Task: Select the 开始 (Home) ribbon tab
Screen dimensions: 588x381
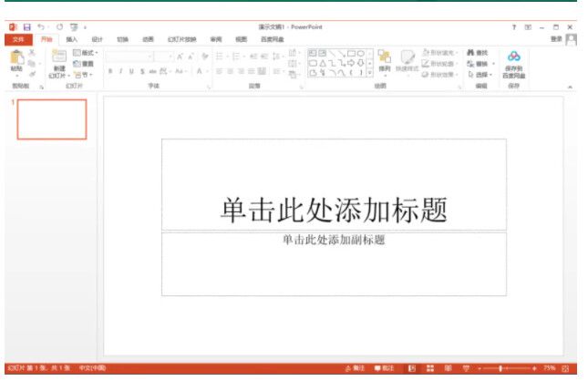Action: tap(46, 39)
